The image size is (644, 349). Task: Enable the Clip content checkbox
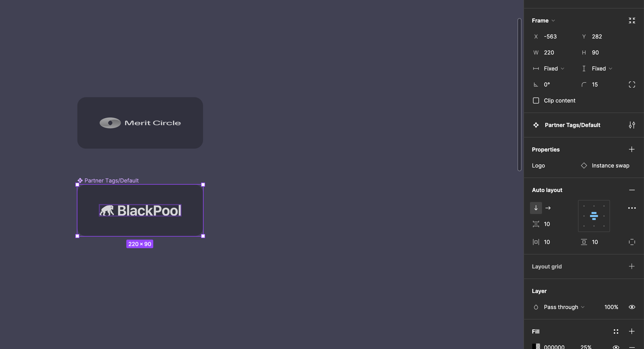coord(536,100)
